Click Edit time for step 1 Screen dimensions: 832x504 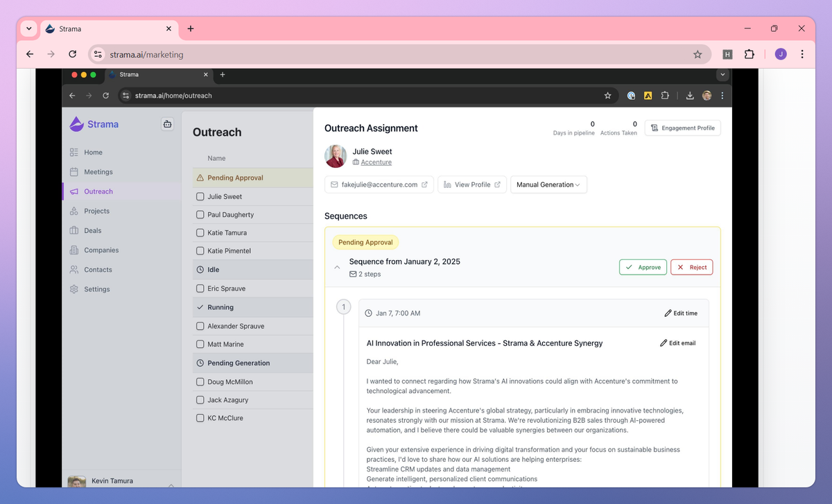681,313
